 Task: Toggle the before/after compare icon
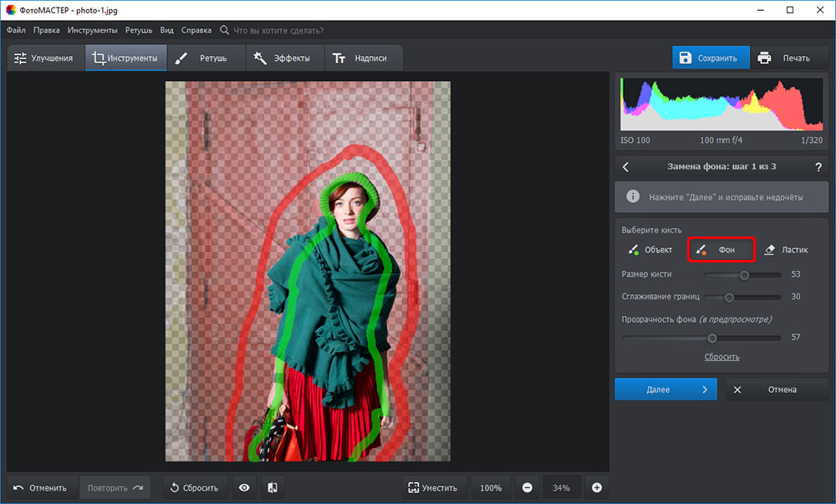click(x=273, y=487)
